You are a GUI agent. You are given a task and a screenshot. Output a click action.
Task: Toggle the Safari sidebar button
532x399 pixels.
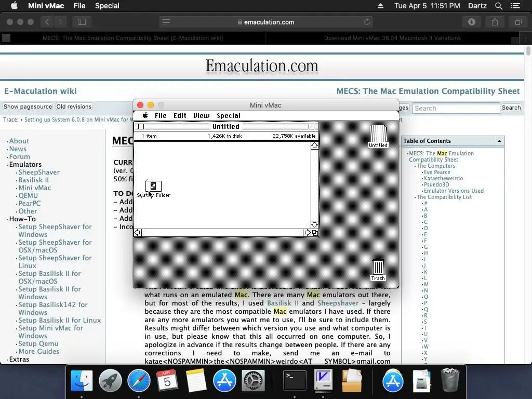point(82,22)
